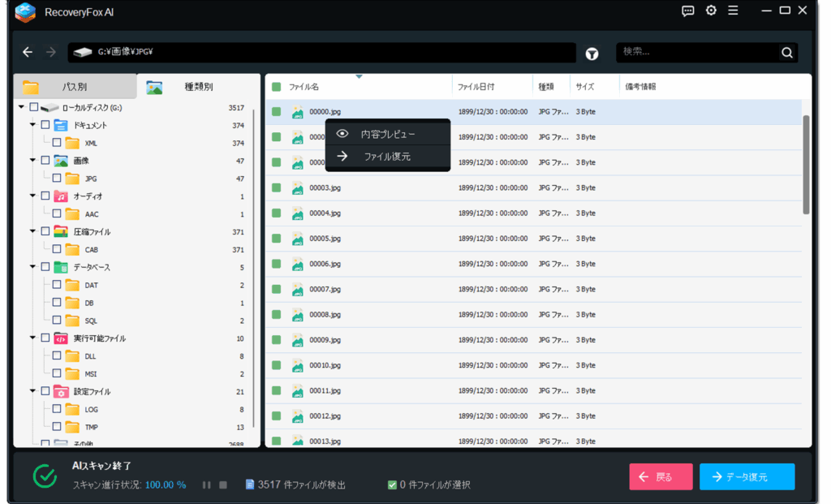Click the back arrow navigation icon
This screenshot has height=504, width=831.
coord(28,52)
